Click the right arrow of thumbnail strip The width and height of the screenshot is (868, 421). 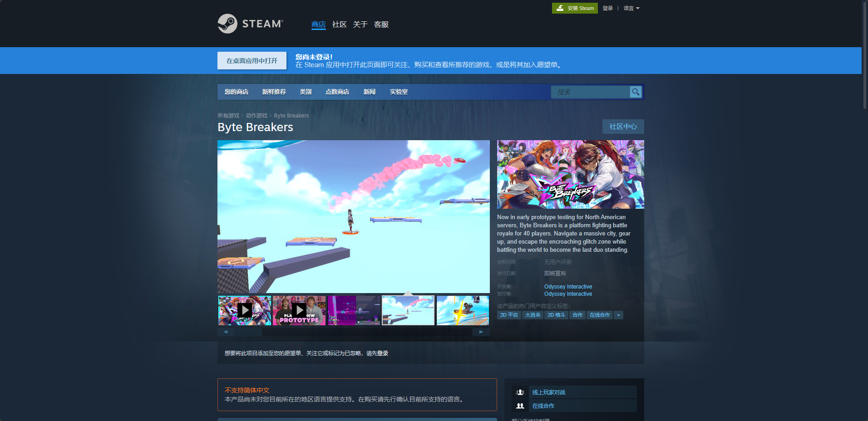coord(481,332)
